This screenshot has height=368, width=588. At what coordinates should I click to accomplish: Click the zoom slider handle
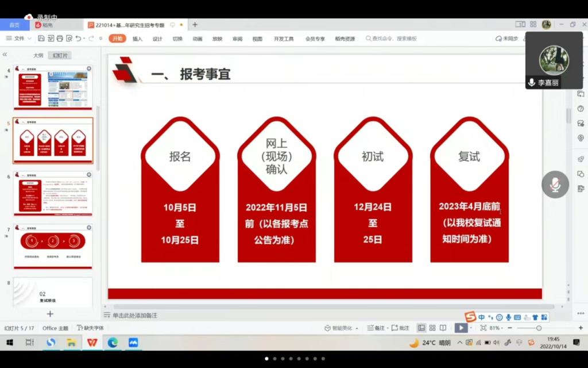point(539,328)
